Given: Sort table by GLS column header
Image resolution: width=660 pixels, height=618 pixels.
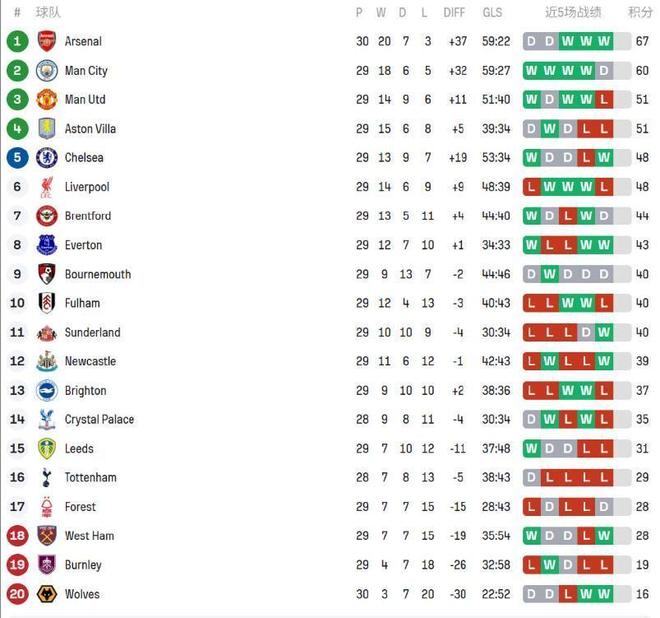Looking at the screenshot, I should click(x=492, y=13).
